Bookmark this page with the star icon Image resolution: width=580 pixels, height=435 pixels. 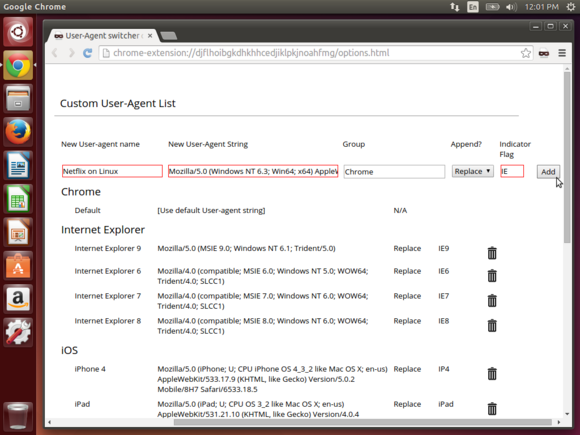click(x=526, y=53)
